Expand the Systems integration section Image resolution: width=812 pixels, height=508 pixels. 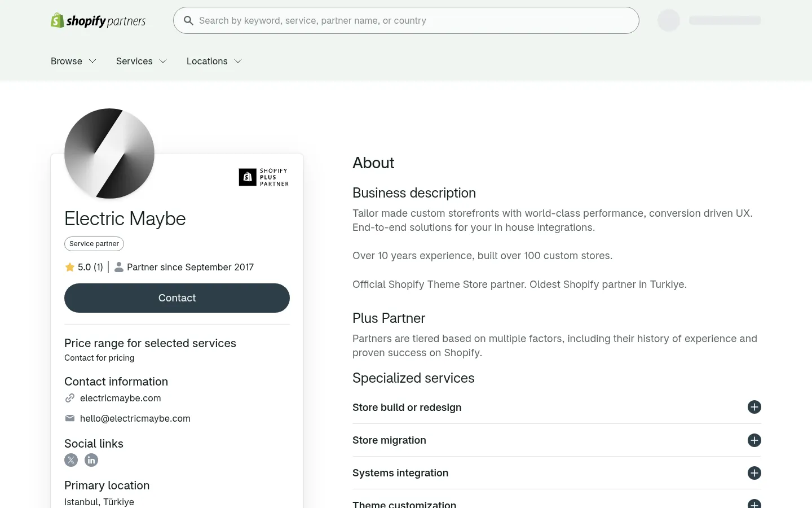[x=557, y=473]
